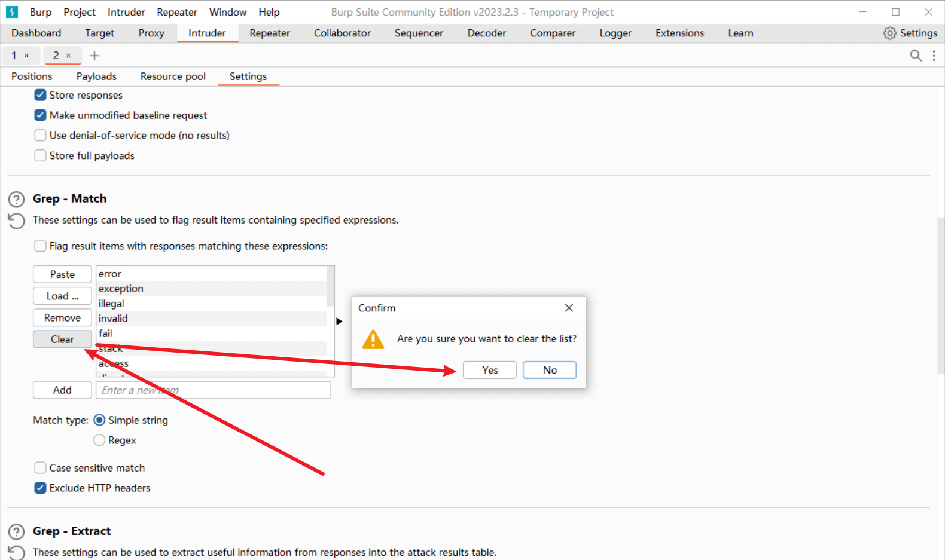This screenshot has width=945, height=560.
Task: Enable denial-of-service mode checkbox
Action: pos(40,136)
